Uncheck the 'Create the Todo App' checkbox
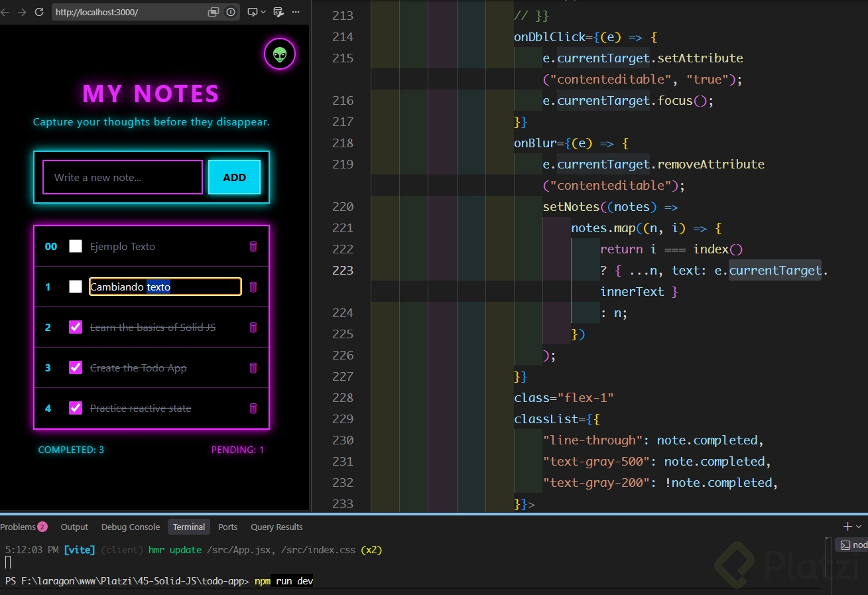This screenshot has width=868, height=595. [76, 367]
